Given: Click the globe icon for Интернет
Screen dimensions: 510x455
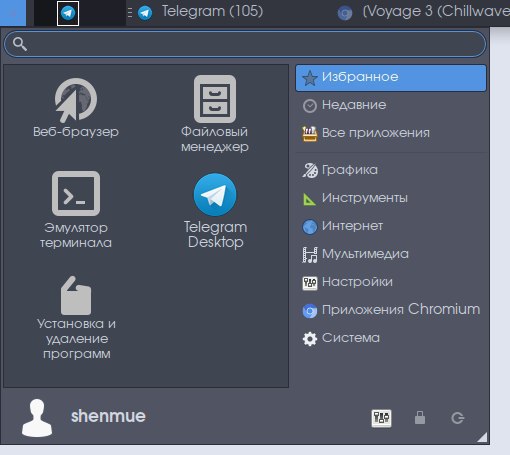Looking at the screenshot, I should pyautogui.click(x=310, y=227).
